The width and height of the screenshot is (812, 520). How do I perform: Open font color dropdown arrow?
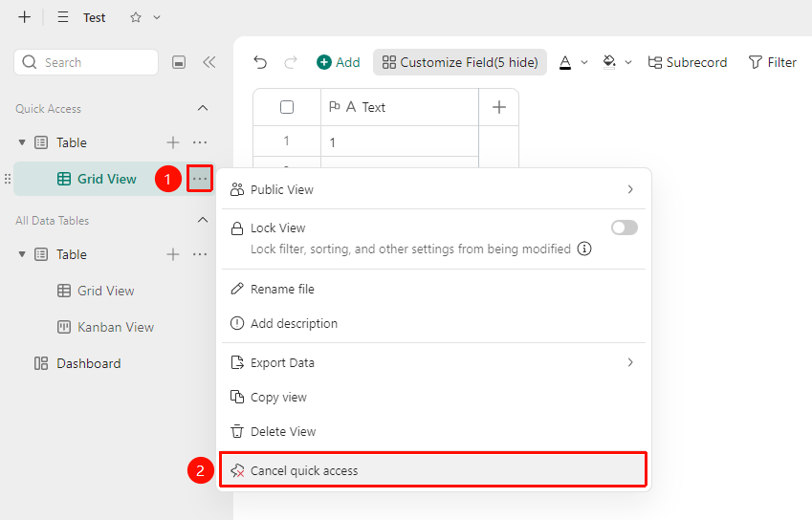(x=584, y=62)
